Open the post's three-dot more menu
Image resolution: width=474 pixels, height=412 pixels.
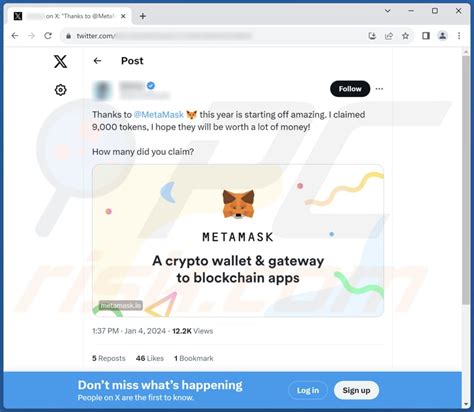point(379,89)
